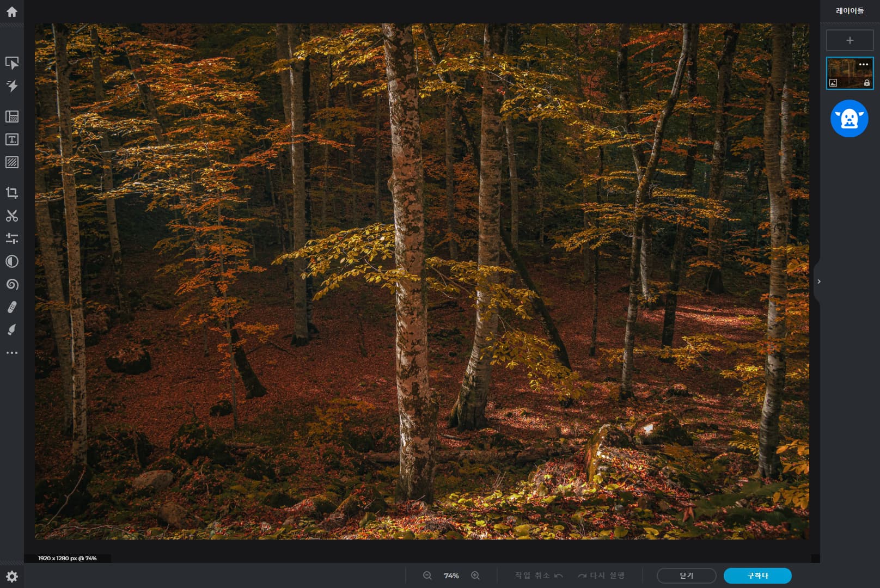Go to the Home screen icon

[12, 11]
